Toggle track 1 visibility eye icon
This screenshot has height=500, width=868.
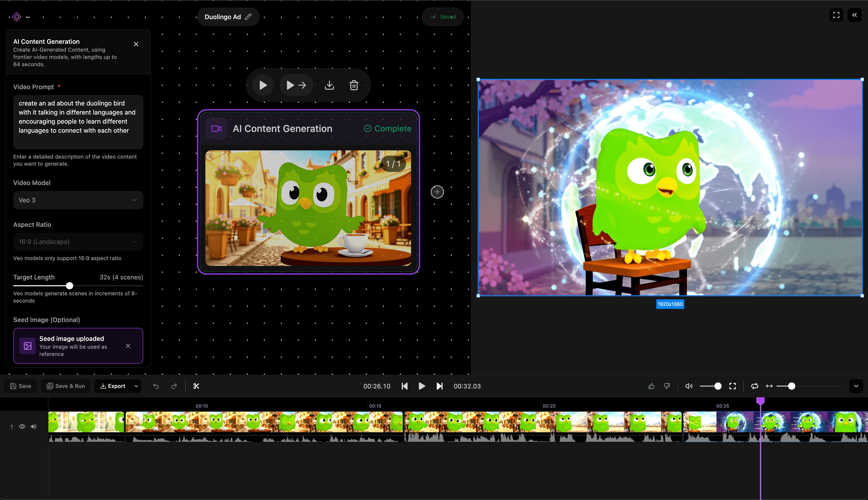coord(22,426)
